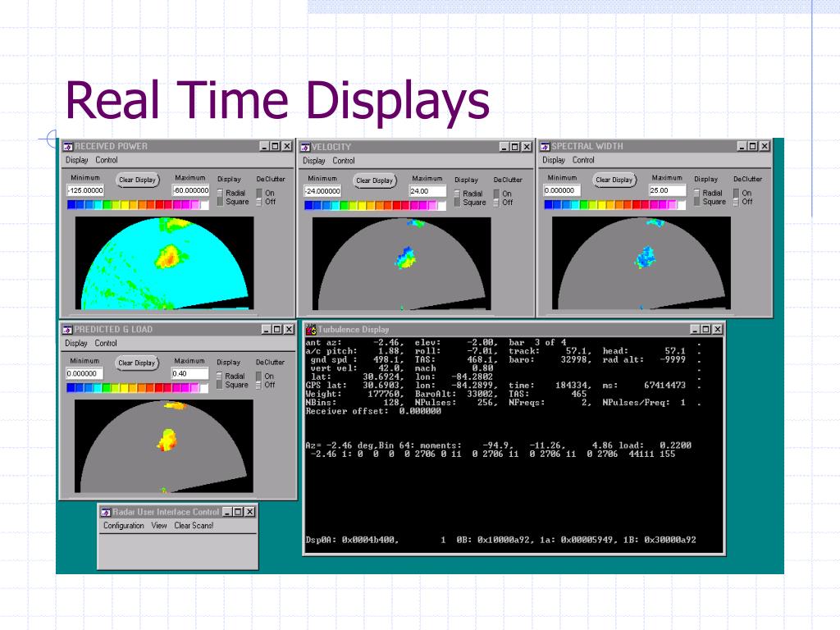Screen dimensions: 840x630
Task: Click the Spectral Width color scale bar
Action: (x=615, y=204)
